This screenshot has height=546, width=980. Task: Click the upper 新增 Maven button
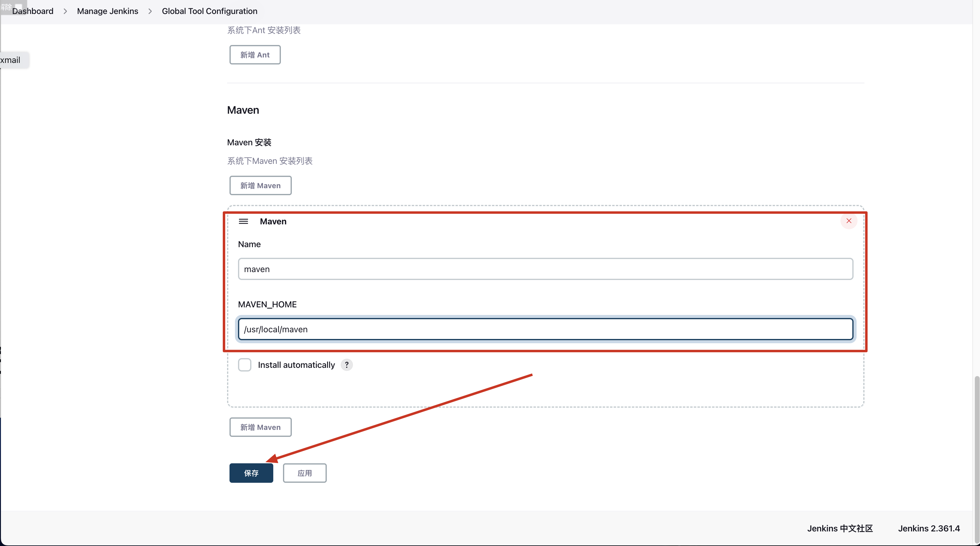260,185
